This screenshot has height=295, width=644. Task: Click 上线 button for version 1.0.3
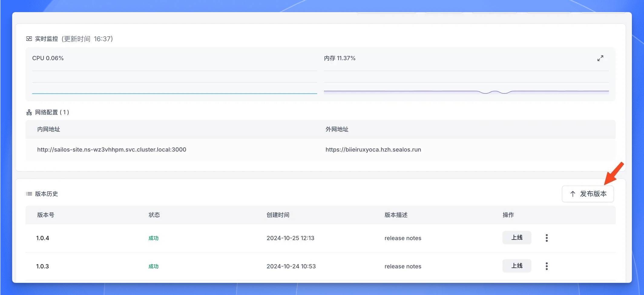[x=517, y=266]
